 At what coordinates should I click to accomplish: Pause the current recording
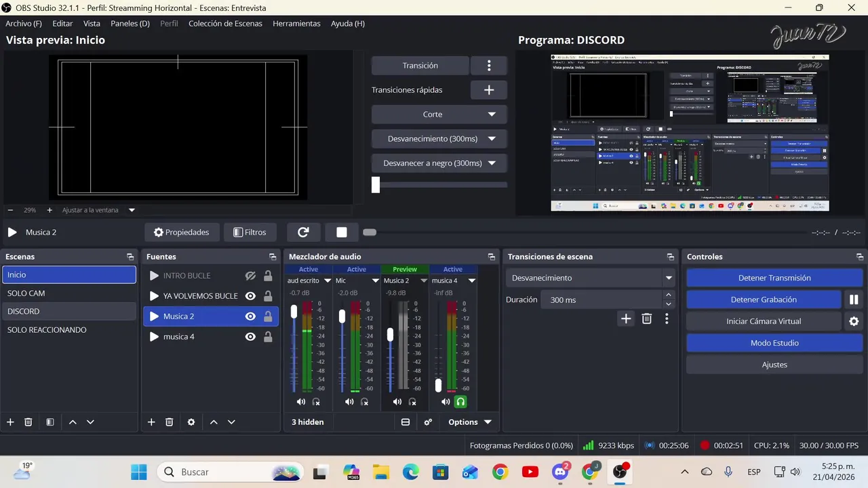point(854,300)
